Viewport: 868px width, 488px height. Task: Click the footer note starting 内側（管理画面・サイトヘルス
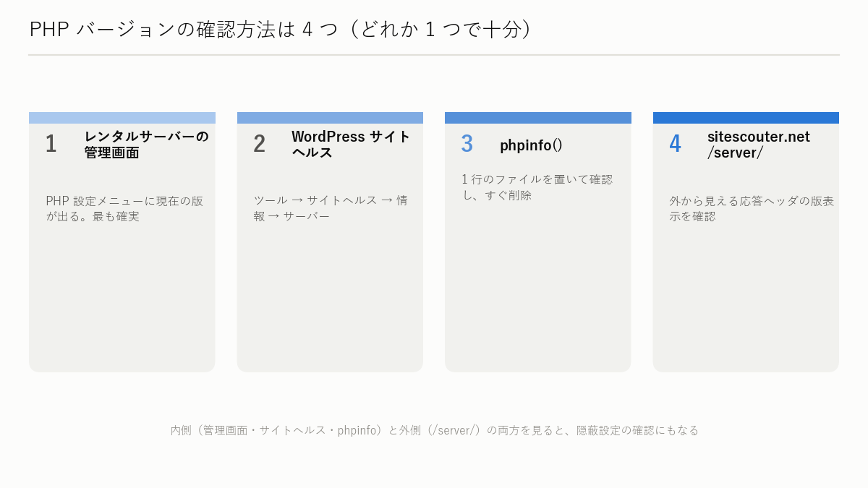[435, 430]
